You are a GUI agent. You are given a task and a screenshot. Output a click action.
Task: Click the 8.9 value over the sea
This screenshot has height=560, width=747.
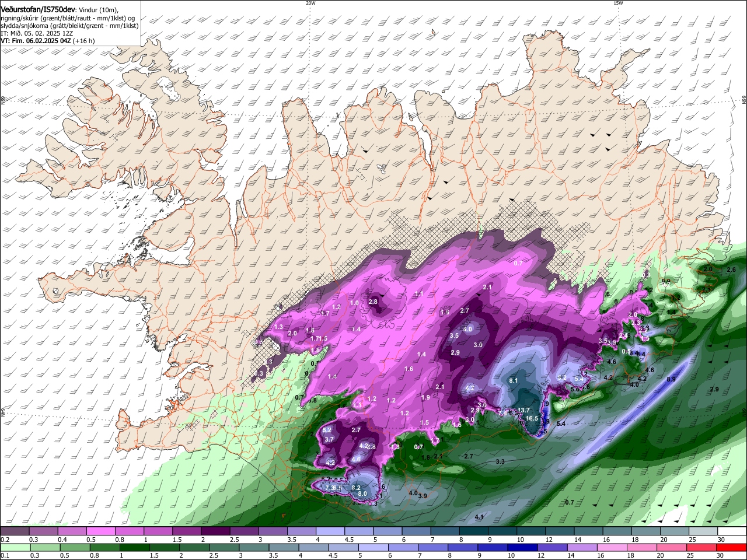click(671, 379)
